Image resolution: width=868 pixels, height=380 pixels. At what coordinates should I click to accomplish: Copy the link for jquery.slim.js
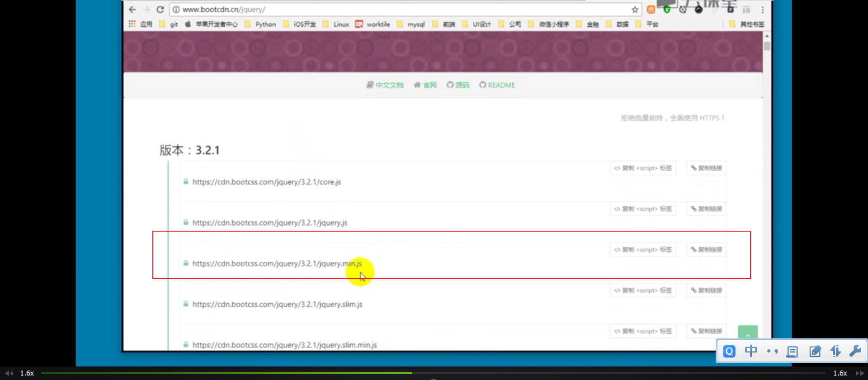click(x=706, y=290)
